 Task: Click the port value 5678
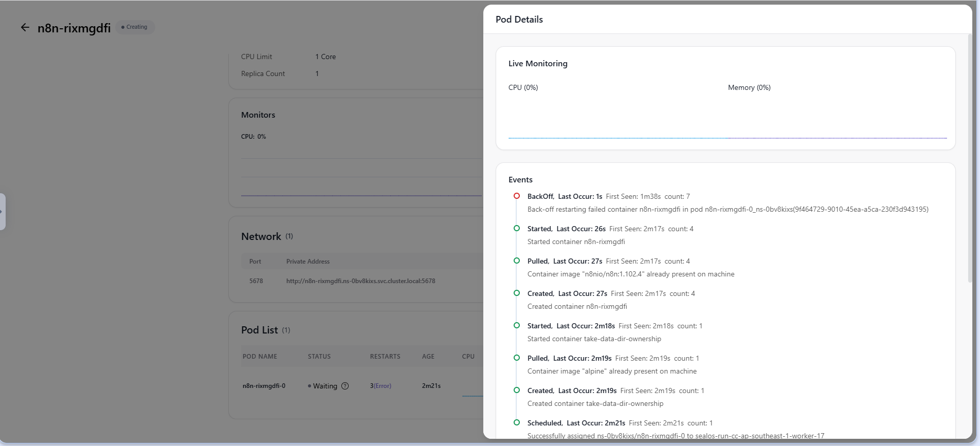click(x=256, y=281)
